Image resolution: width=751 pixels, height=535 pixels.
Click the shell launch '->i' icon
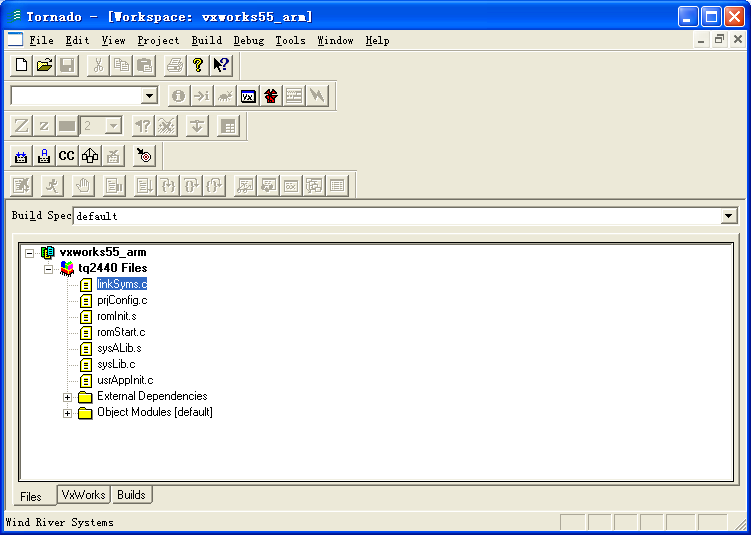point(202,96)
